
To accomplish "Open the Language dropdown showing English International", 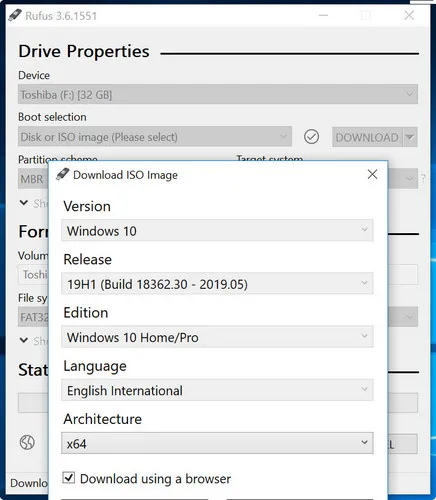I will 217,390.
